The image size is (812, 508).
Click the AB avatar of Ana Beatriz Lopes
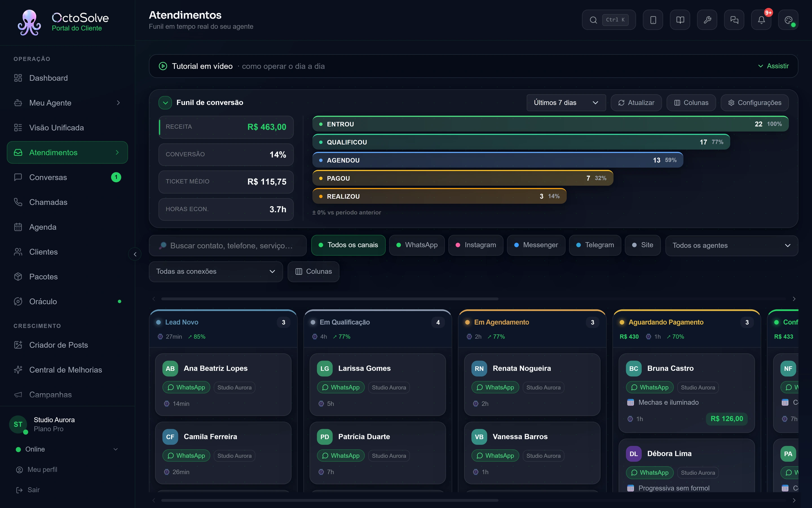point(170,369)
